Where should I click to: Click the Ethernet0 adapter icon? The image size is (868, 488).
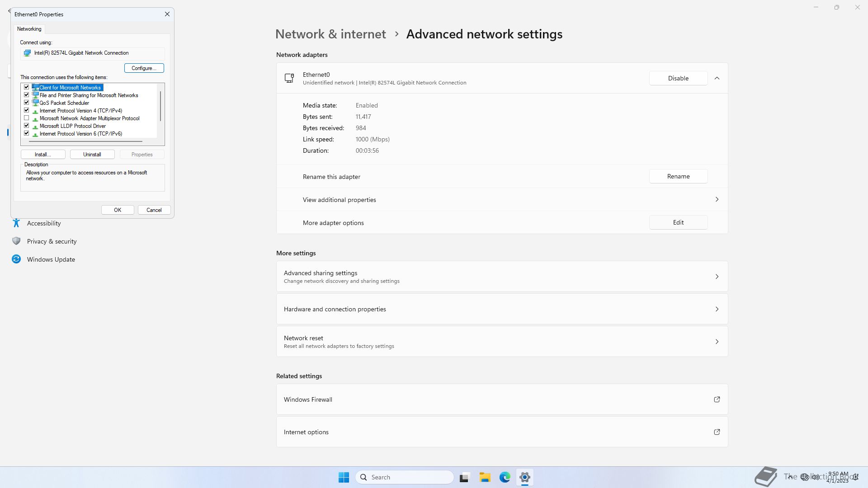[289, 78]
